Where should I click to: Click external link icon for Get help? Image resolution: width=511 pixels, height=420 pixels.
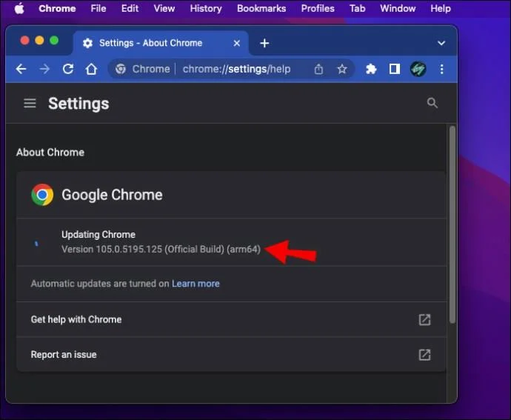[424, 319]
